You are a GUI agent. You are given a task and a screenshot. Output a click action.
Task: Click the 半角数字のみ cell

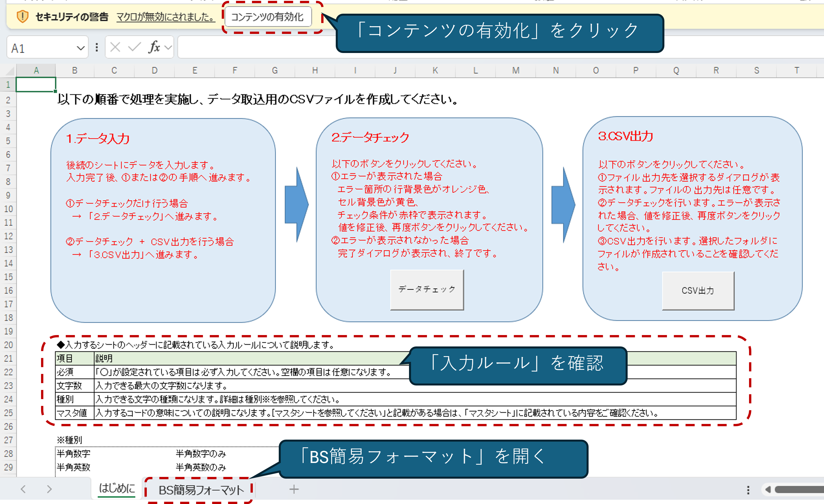(x=201, y=454)
